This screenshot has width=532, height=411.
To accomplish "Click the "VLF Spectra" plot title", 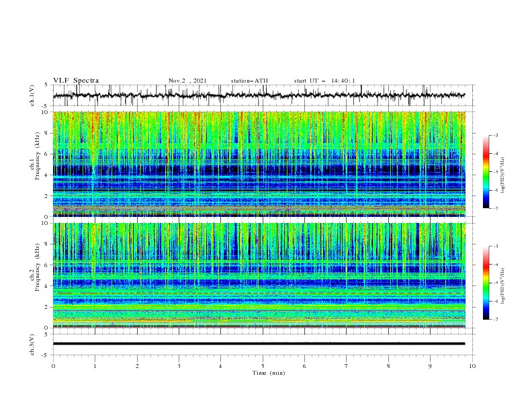I will (x=76, y=81).
